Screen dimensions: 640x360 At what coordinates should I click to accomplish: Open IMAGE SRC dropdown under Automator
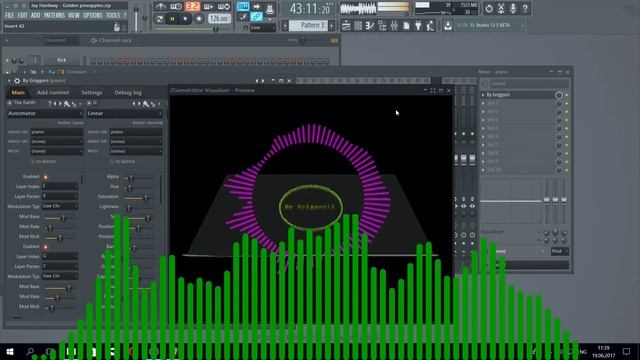[56, 141]
